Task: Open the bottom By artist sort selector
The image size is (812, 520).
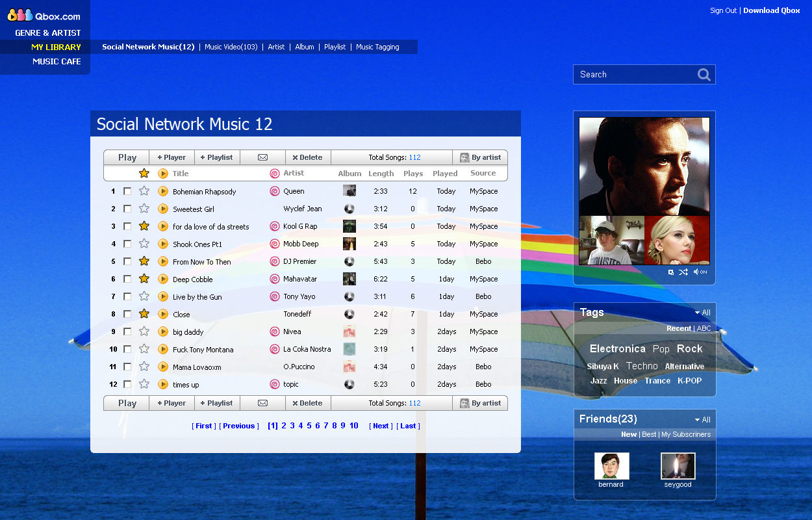Action: tap(480, 403)
